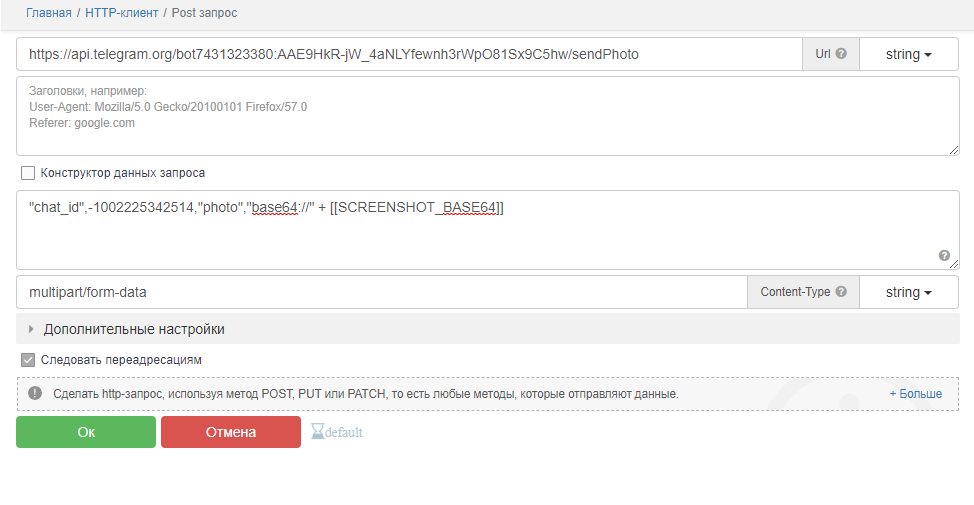
Task: Go to Главная breadcrumb
Action: click(49, 13)
